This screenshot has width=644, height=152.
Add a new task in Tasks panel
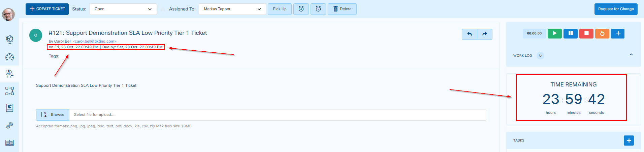629,141
